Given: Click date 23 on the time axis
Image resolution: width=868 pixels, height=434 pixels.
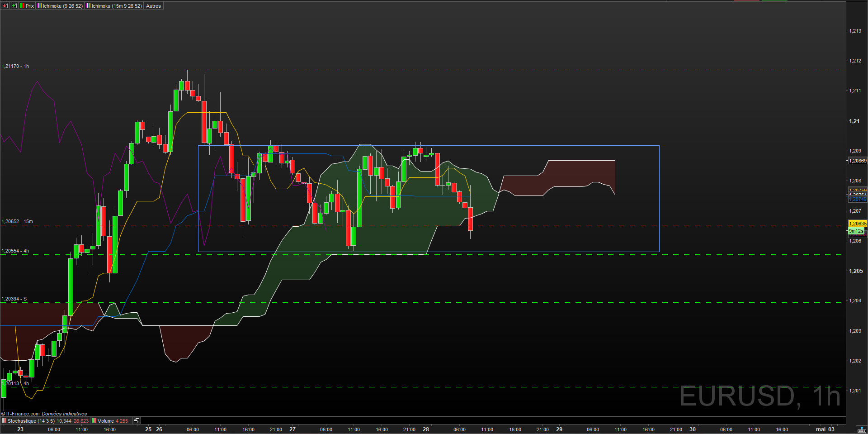Looking at the screenshot, I should (20, 429).
